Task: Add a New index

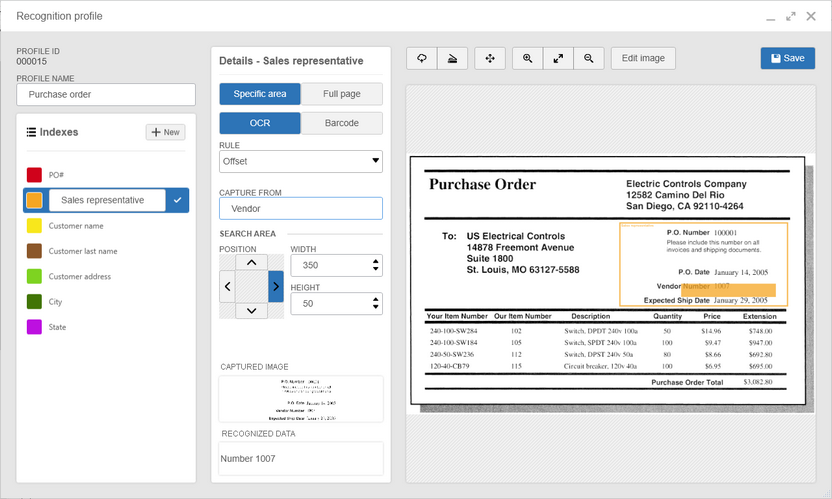Action: coord(166,132)
